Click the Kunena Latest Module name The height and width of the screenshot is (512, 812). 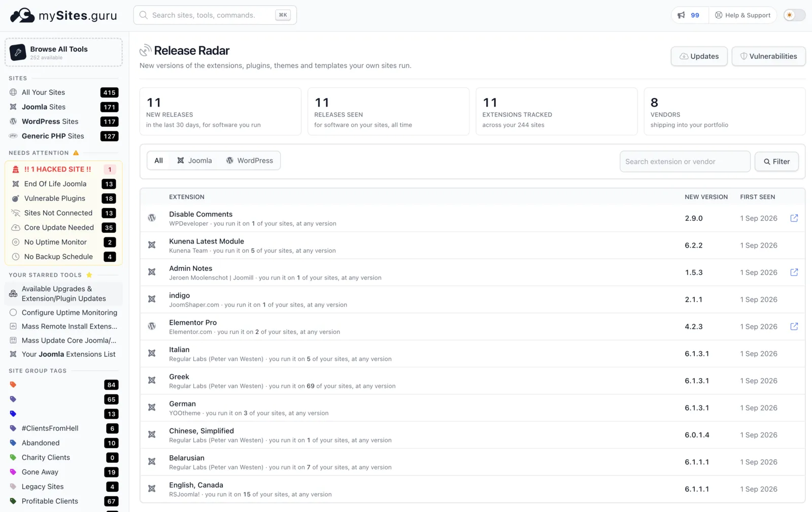(207, 242)
